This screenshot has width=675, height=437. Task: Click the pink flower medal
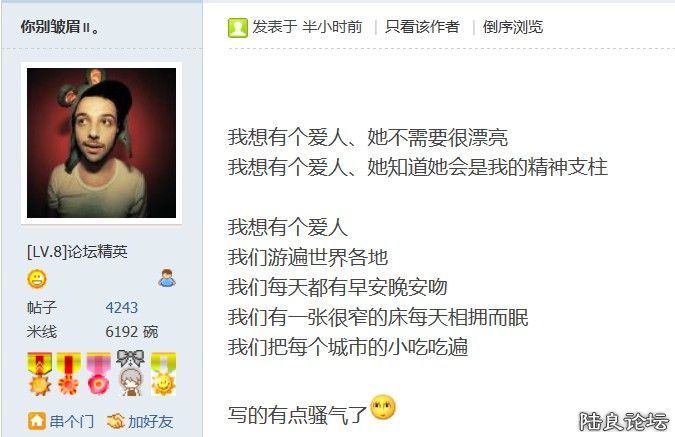[x=99, y=374]
